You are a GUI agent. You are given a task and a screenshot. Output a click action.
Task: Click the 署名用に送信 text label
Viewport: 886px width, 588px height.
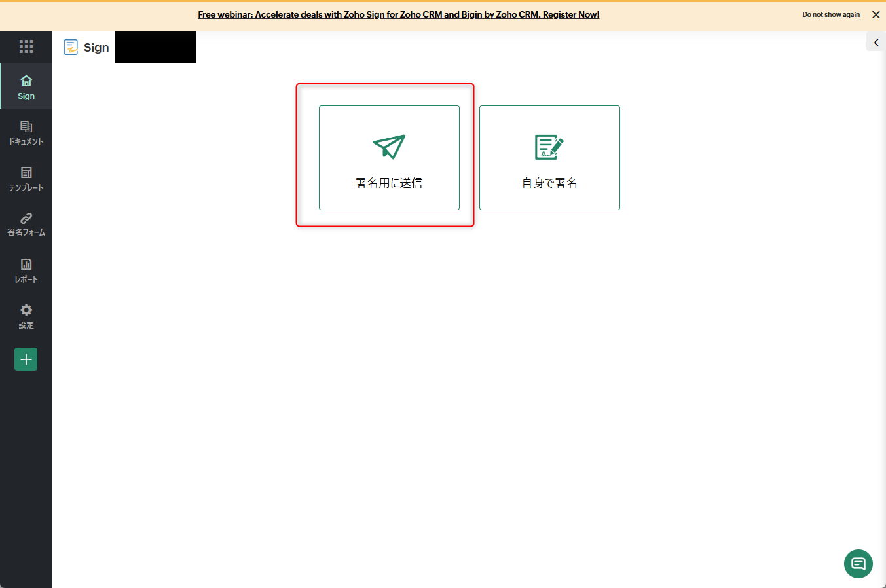pyautogui.click(x=389, y=183)
